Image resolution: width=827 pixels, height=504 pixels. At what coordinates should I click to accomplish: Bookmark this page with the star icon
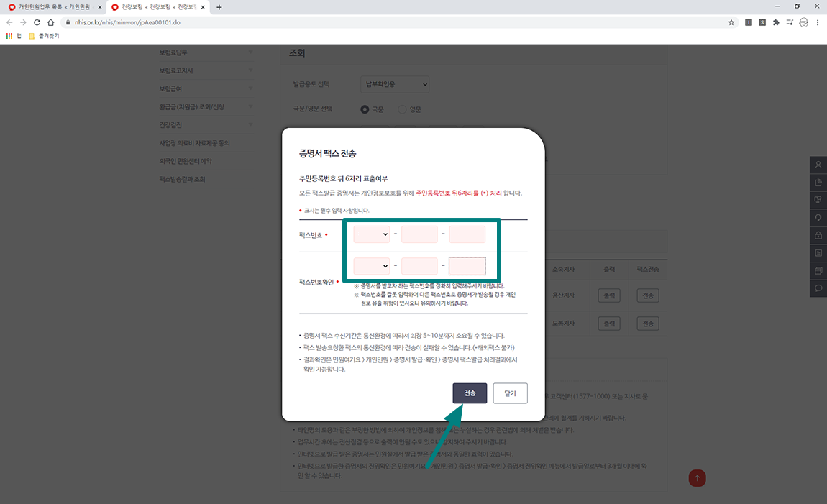731,22
